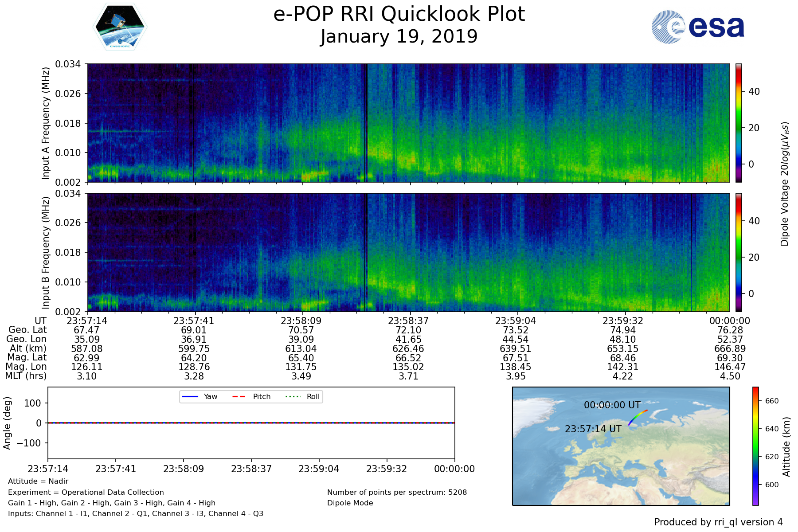Image resolution: width=798 pixels, height=532 pixels.
Task: Click the Input B frequency spectrogram
Action: tap(408, 252)
